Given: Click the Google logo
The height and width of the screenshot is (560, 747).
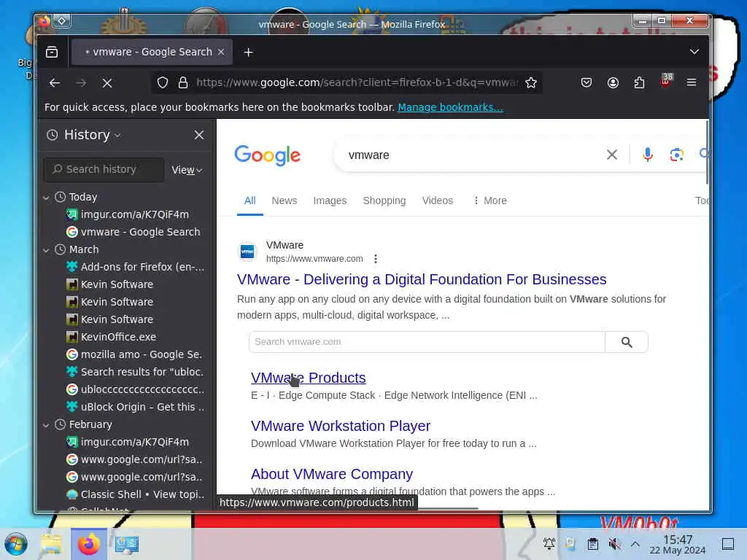Looking at the screenshot, I should click(x=267, y=155).
